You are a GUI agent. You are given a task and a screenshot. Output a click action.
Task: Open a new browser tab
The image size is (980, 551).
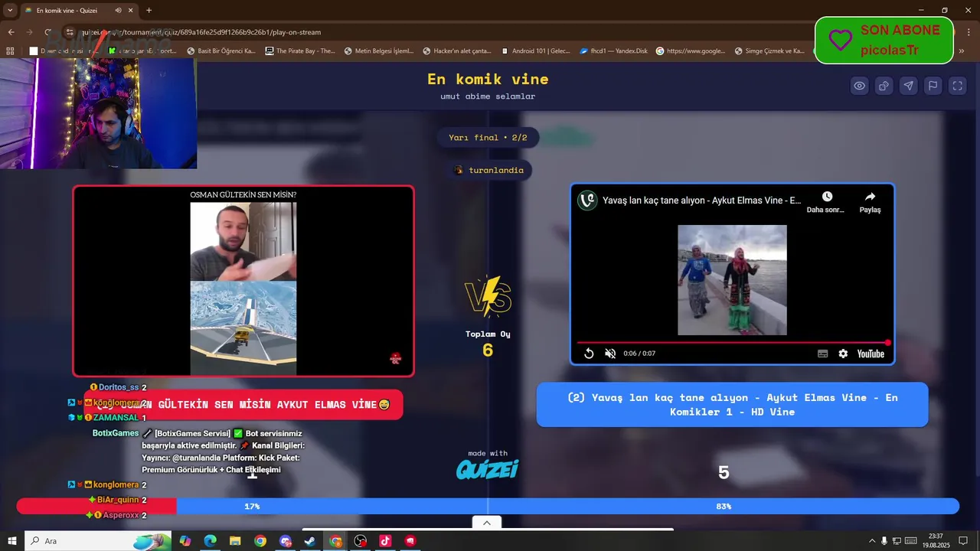point(149,11)
